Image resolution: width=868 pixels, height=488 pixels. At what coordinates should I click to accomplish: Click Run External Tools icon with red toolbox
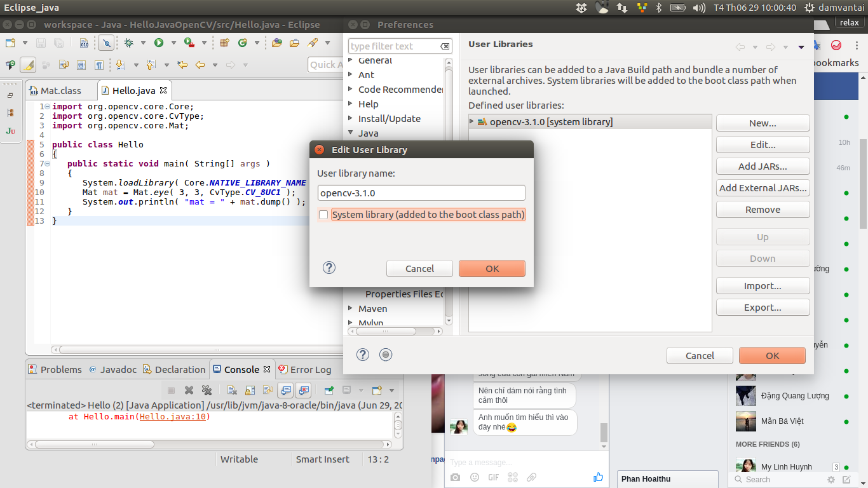pyautogui.click(x=189, y=43)
